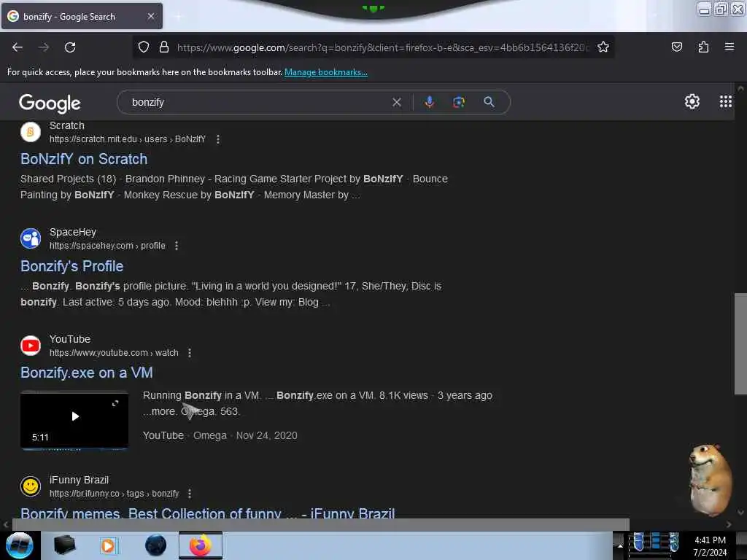
Task: Click the vertical scrollbar thumb
Action: click(740, 344)
